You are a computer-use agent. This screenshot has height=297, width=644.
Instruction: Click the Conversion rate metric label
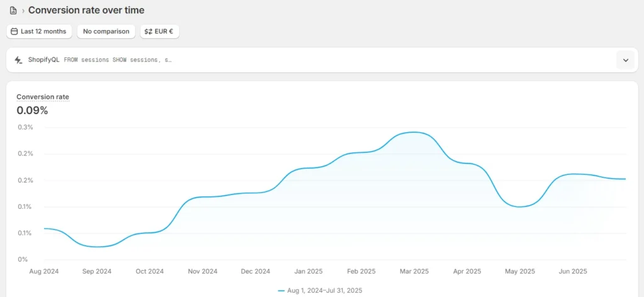43,97
